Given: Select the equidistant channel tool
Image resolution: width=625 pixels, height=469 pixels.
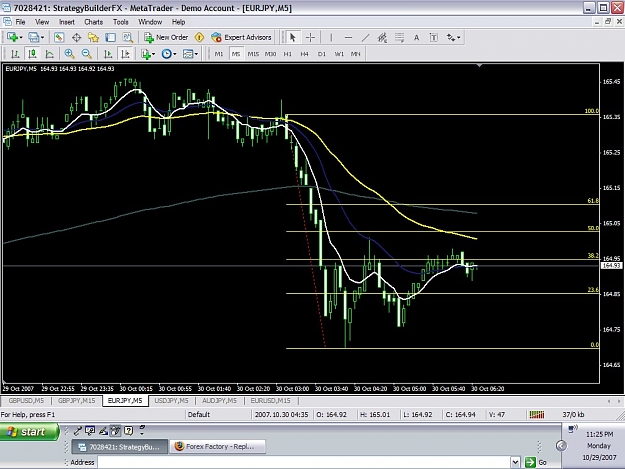Looking at the screenshot, I should click(382, 37).
